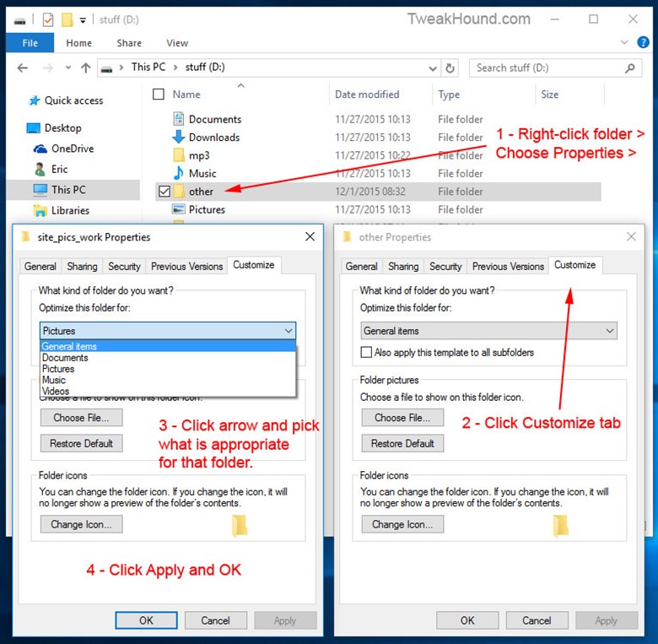Select the mp3 folder icon

(178, 155)
